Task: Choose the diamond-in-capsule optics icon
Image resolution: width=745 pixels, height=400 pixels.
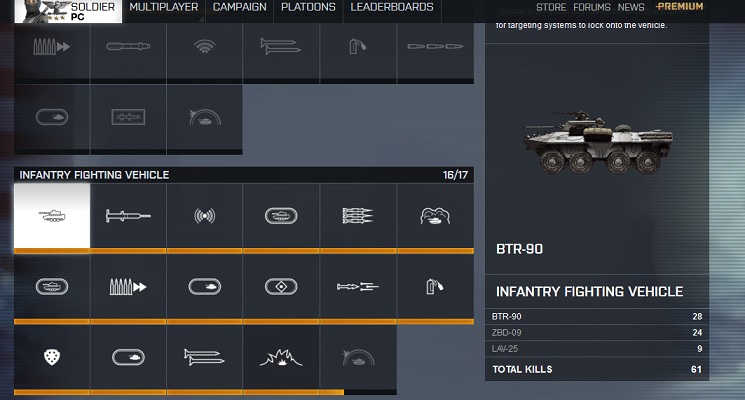Action: tap(281, 287)
